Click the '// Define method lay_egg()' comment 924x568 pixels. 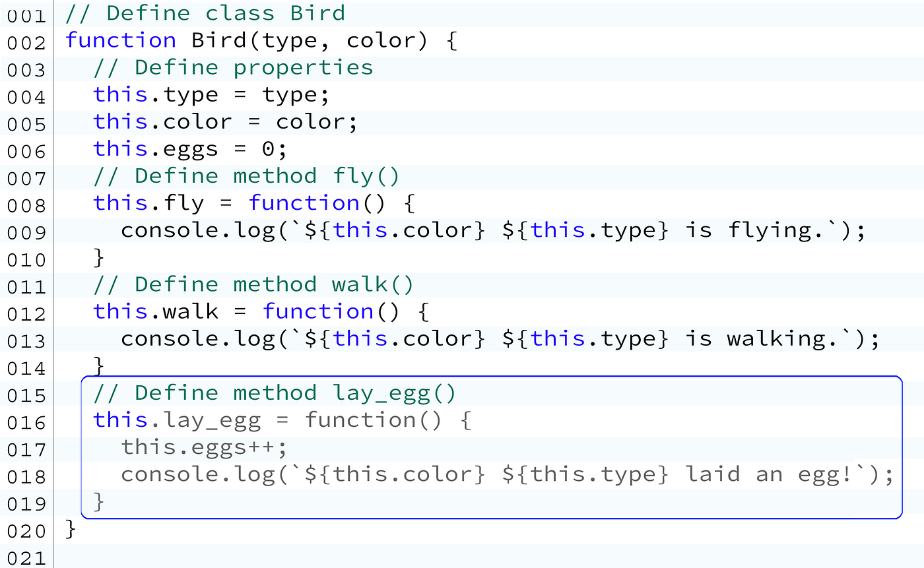(x=275, y=394)
